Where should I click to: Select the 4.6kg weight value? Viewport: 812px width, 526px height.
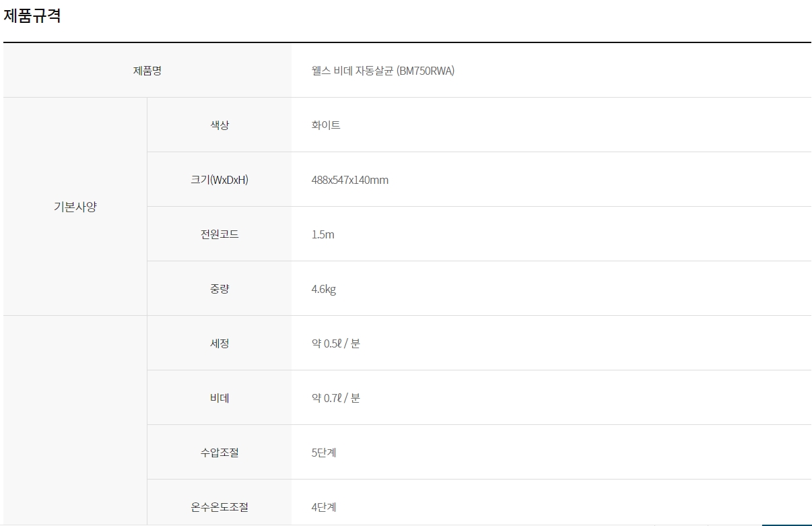323,290
